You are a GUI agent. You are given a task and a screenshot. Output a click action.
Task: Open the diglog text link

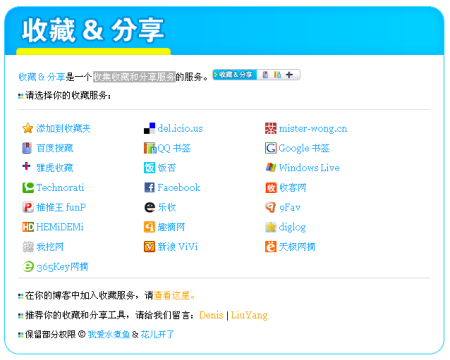tap(292, 227)
